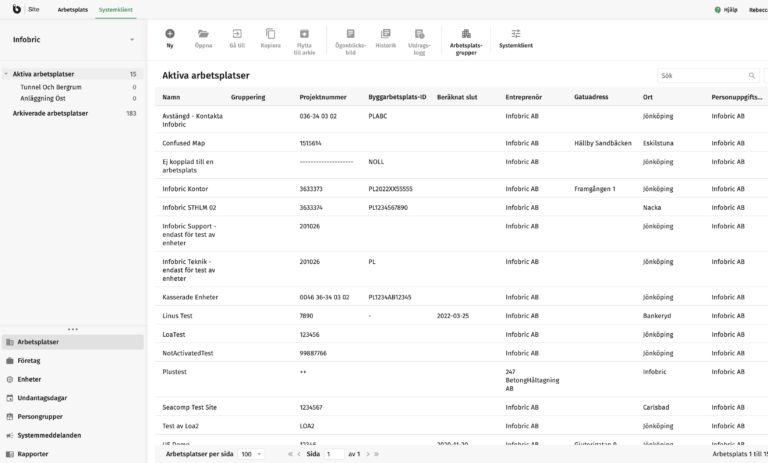Open the Arbetsplatser per sida dropdown

tap(250, 454)
